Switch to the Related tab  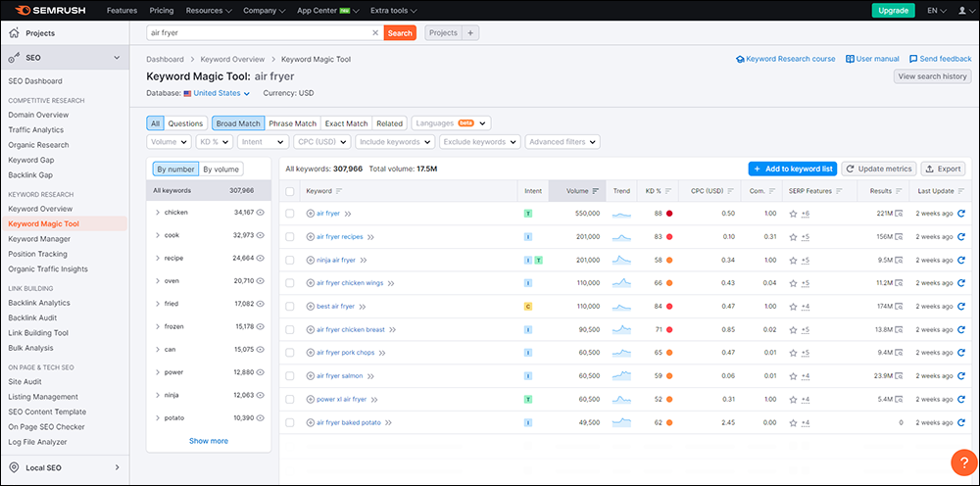coord(389,123)
